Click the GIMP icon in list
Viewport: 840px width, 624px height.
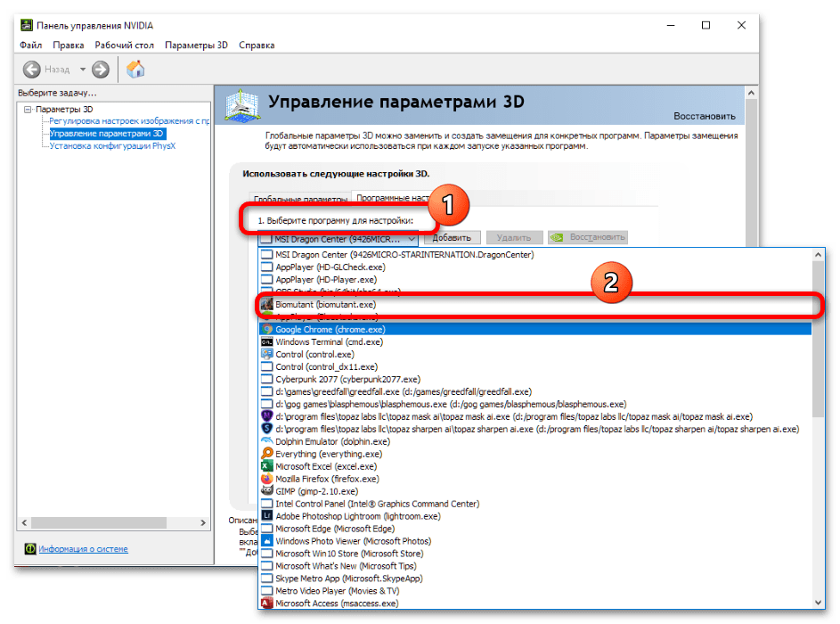click(266, 490)
